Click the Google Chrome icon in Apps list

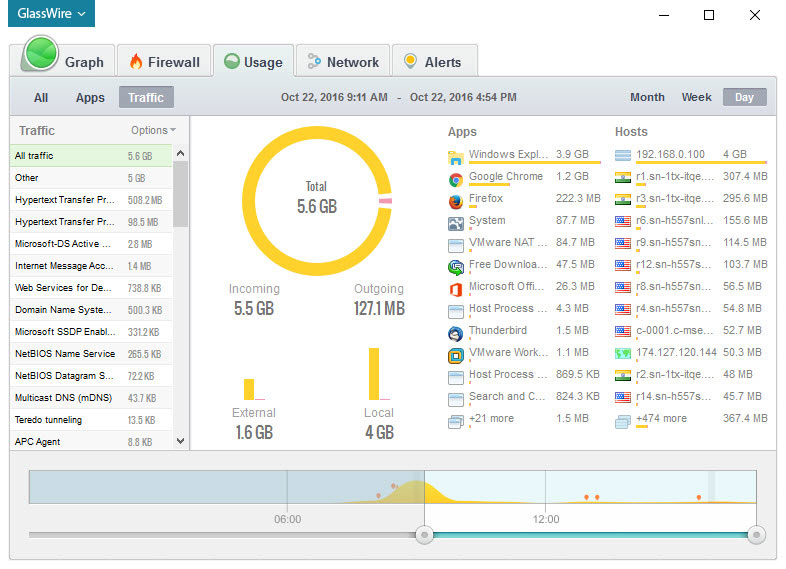456,178
